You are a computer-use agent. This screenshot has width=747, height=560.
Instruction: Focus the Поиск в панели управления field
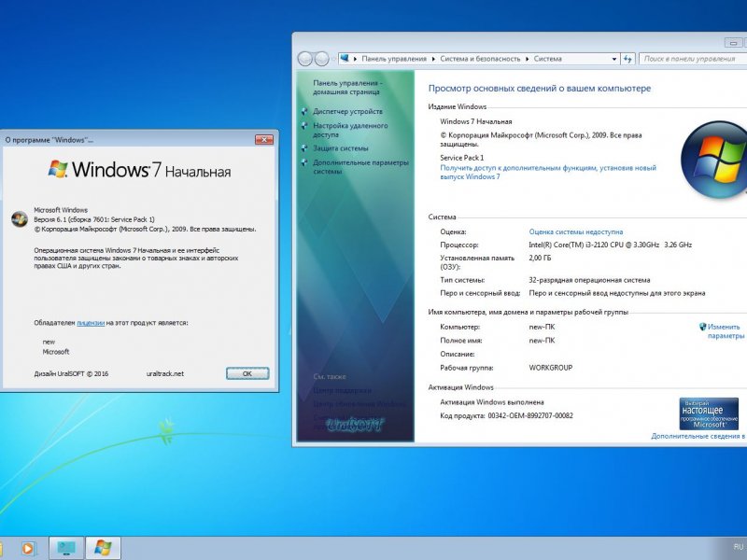(693, 59)
